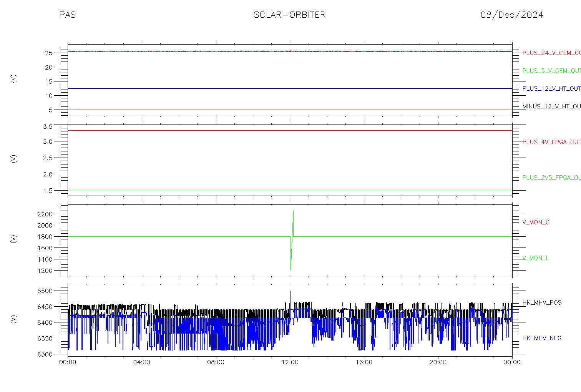Select the HK_MHV_POS legend label
The height and width of the screenshot is (392, 581).
[x=542, y=302]
